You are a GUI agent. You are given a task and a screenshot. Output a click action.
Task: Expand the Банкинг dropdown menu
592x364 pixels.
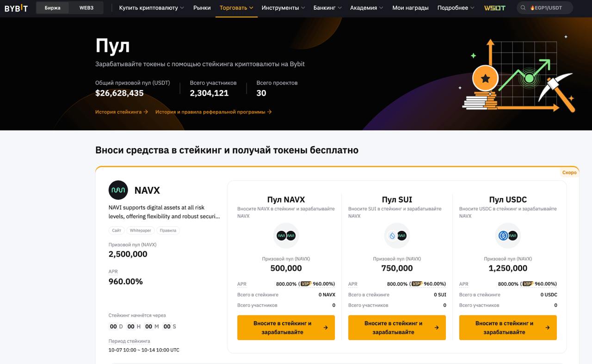[327, 8]
